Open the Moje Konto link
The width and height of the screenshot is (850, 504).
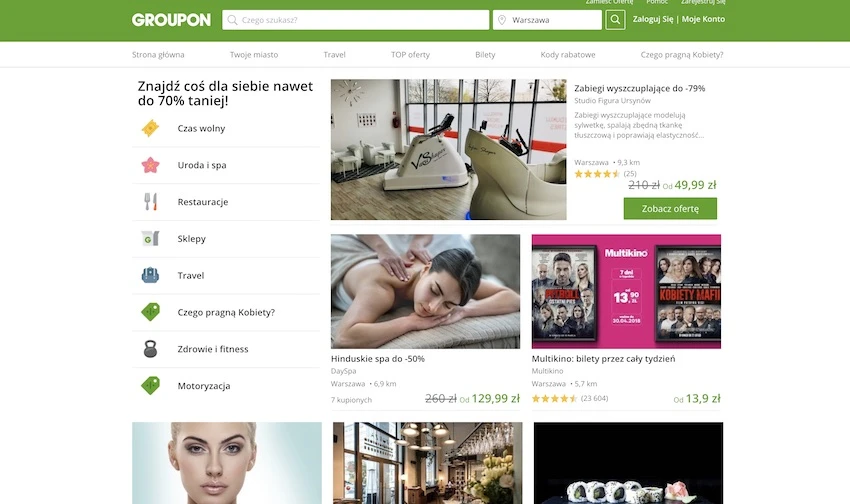[703, 19]
